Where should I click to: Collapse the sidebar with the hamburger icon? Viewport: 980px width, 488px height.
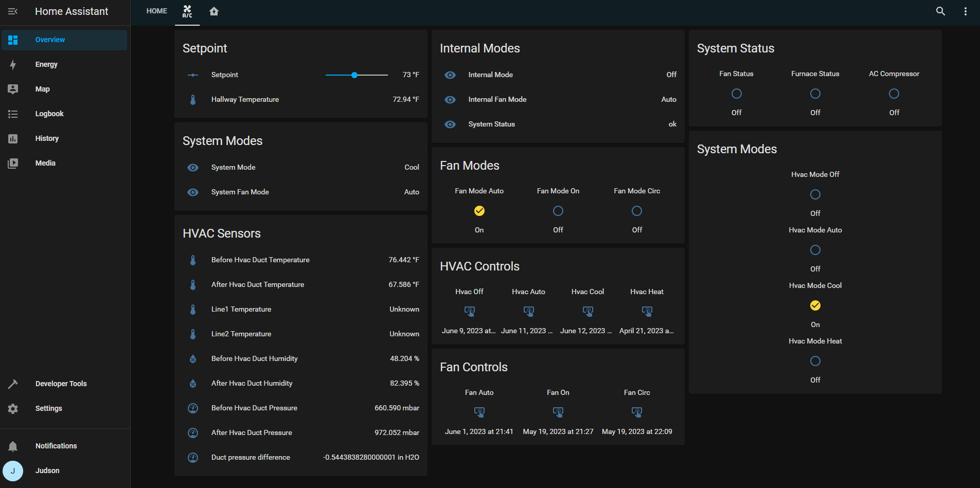[13, 11]
